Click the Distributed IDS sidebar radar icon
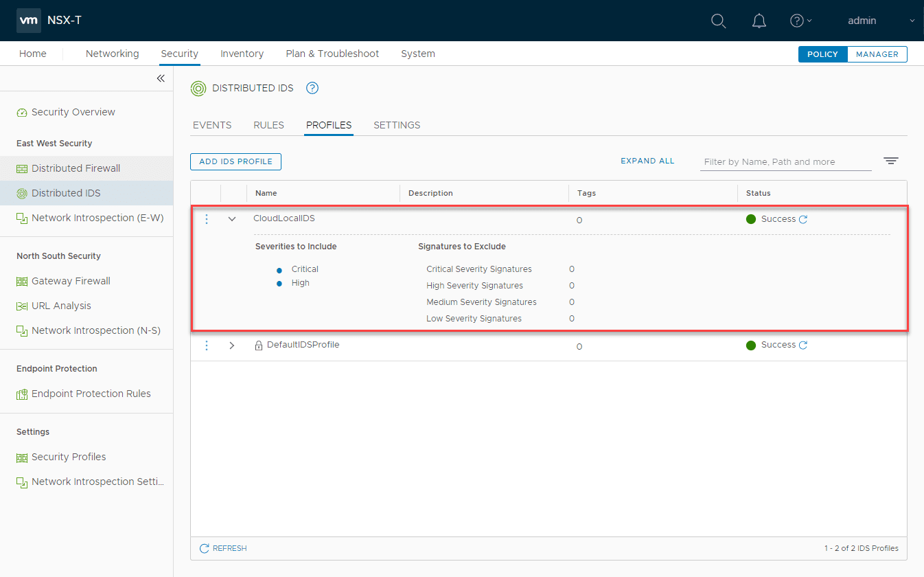924x577 pixels. point(22,194)
